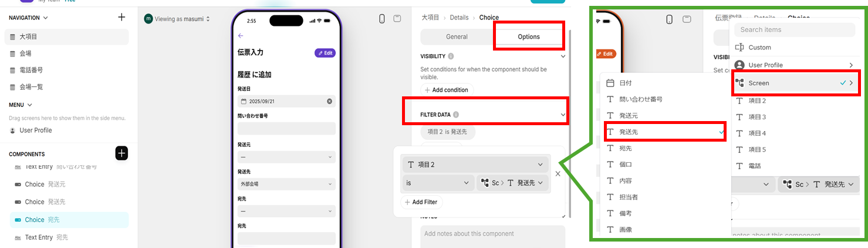Open the MENU section chevron
The image size is (868, 248).
point(29,105)
